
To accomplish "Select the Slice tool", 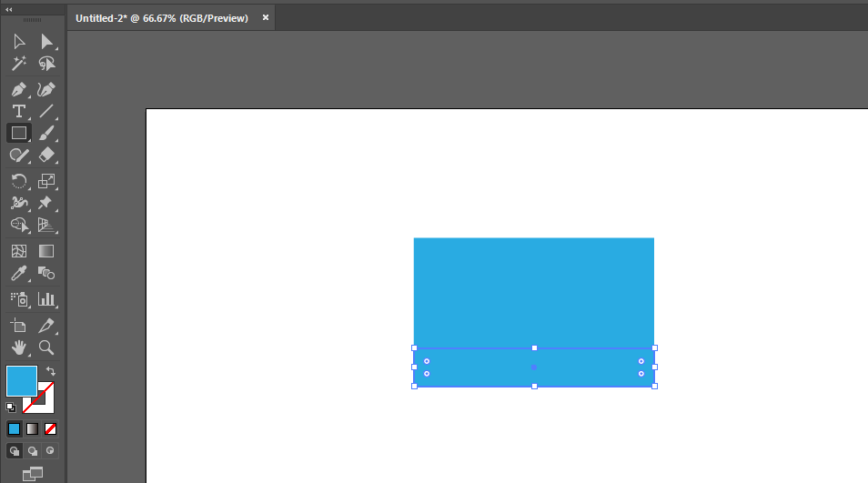I will (46, 326).
